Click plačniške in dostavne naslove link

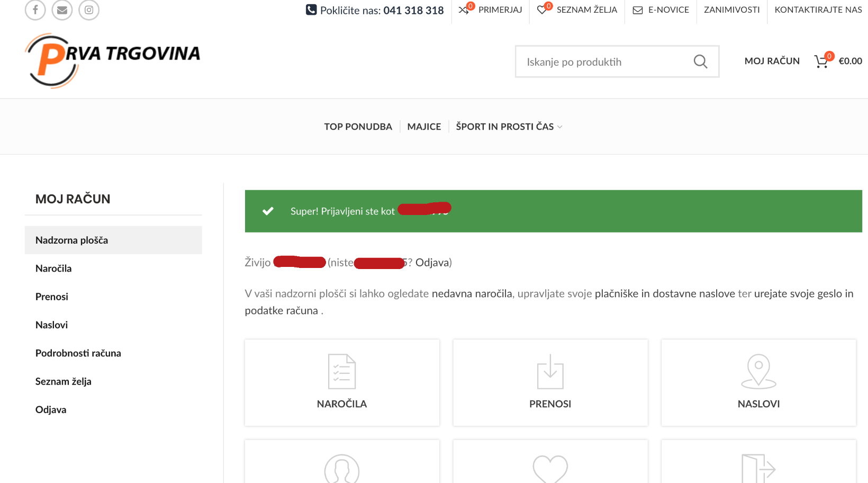coord(665,293)
